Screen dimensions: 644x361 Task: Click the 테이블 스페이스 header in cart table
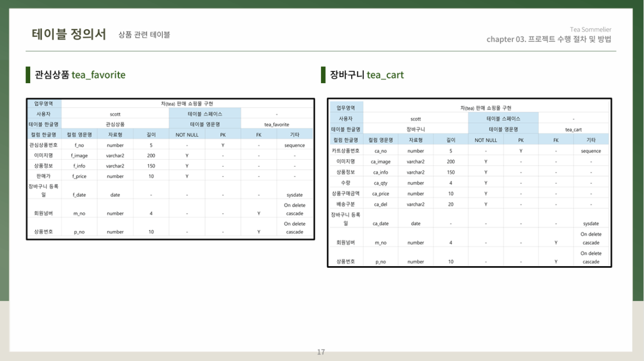click(504, 119)
